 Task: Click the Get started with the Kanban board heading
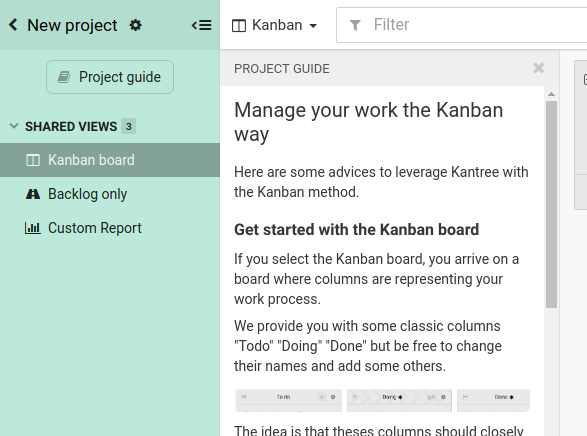pos(356,229)
